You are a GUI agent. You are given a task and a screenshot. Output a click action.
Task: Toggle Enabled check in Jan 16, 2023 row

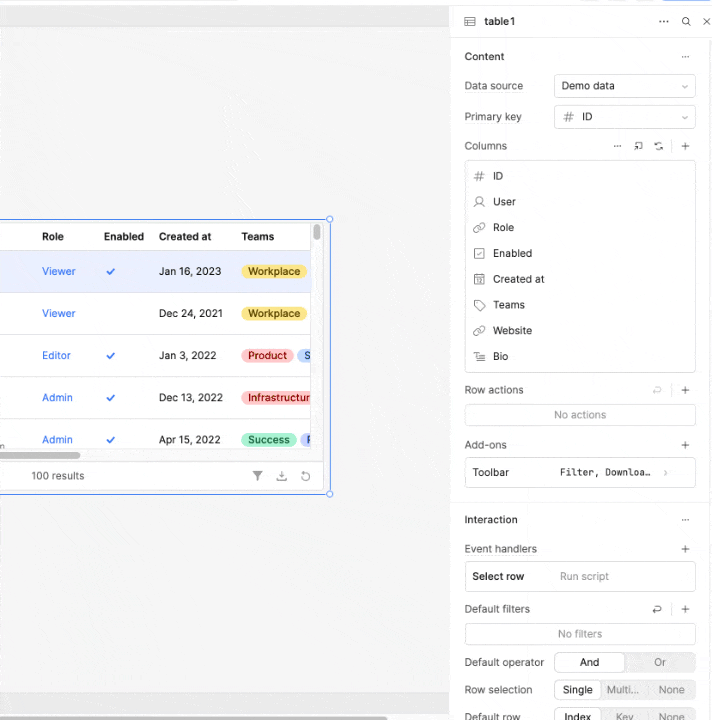click(x=111, y=272)
